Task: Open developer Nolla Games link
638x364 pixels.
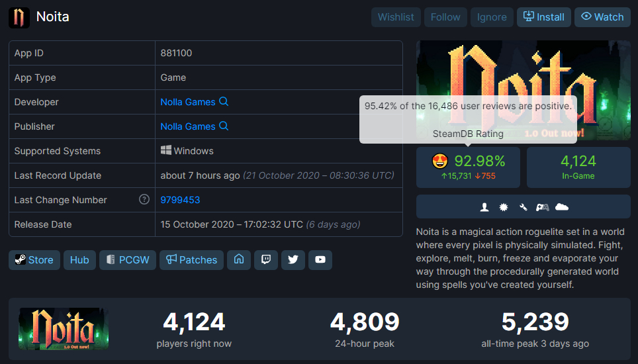Action: point(187,102)
